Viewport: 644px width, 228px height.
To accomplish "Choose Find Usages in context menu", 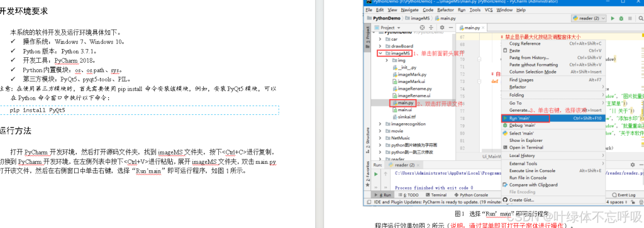I will click(554, 80).
